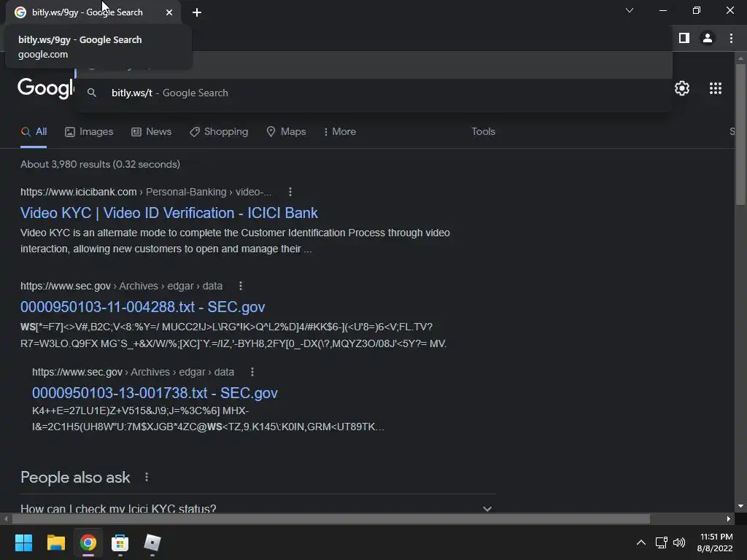Viewport: 747px width, 560px height.
Task: Select the bitly.ws/t Google Search suggestion
Action: point(374,93)
